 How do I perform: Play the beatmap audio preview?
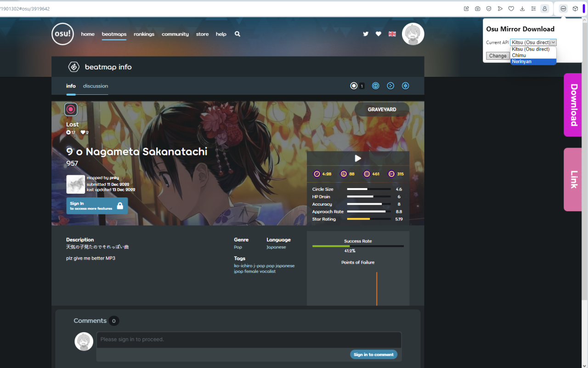pos(358,158)
